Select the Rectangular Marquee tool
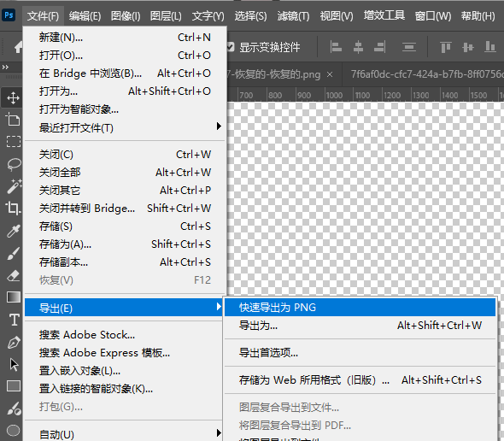The image size is (504, 441). [x=14, y=142]
